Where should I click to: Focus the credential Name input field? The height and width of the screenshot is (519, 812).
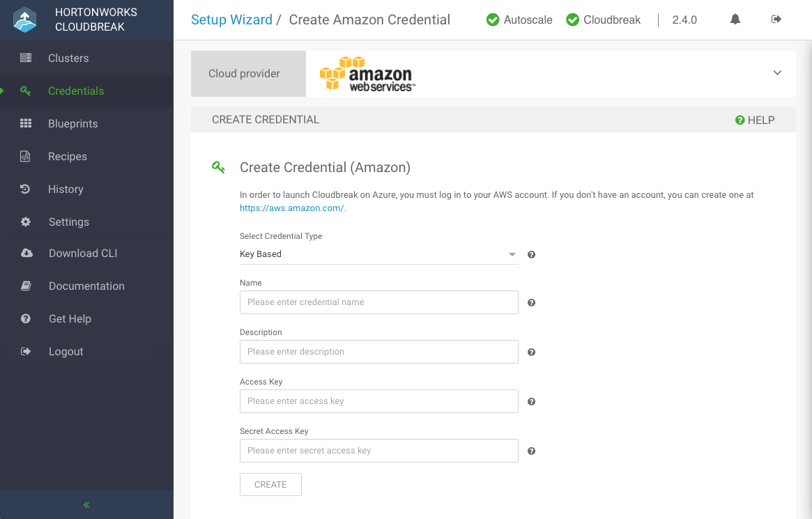point(378,302)
